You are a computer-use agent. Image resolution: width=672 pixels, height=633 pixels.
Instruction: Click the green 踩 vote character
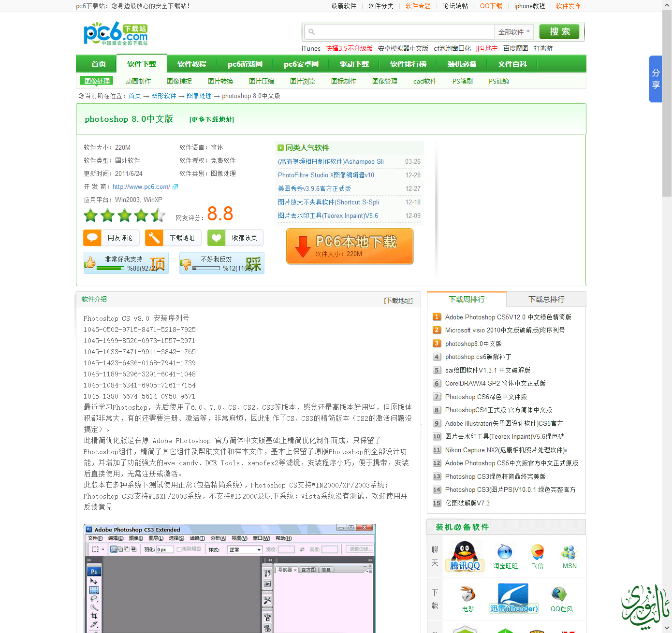coord(253,264)
